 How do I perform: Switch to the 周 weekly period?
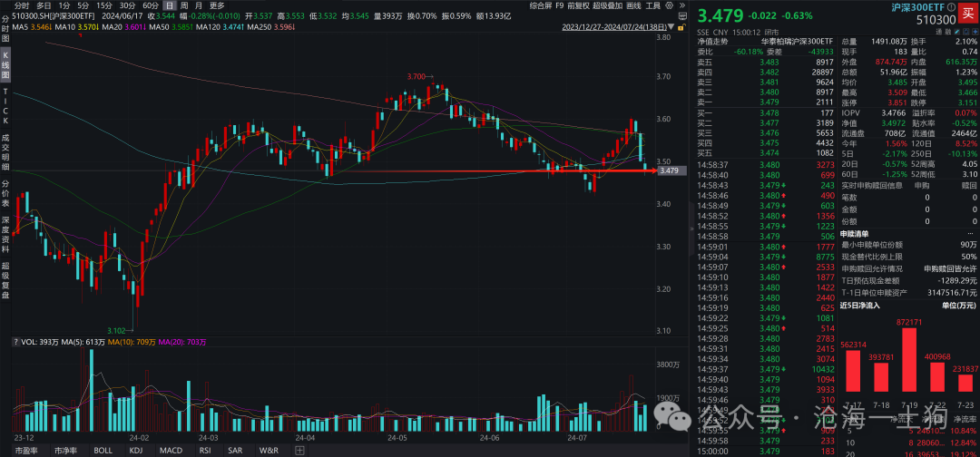(185, 5)
